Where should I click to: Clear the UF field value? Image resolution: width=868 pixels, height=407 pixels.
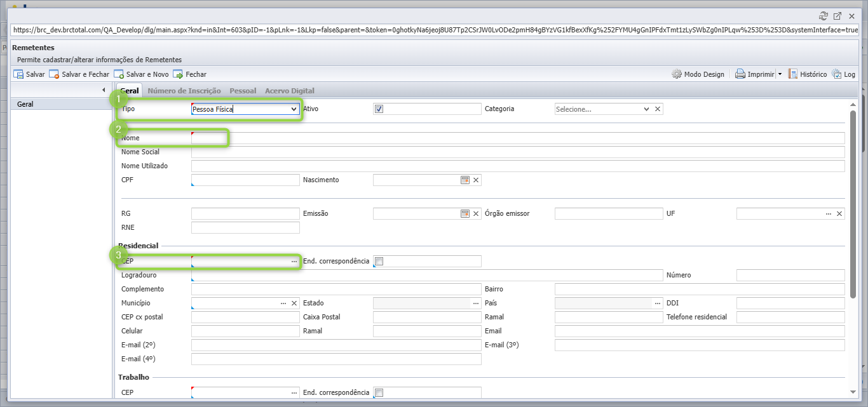coord(839,214)
